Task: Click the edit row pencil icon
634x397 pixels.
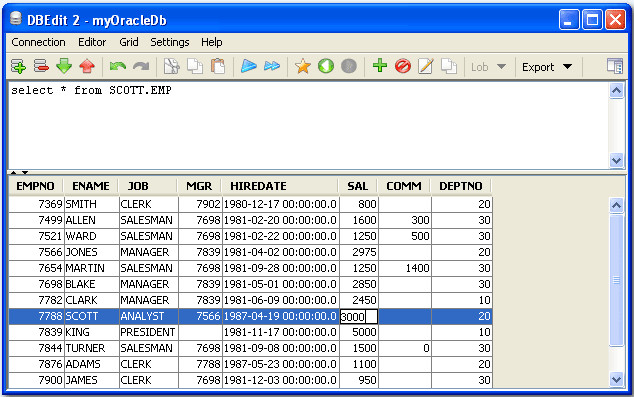Action: tap(425, 66)
